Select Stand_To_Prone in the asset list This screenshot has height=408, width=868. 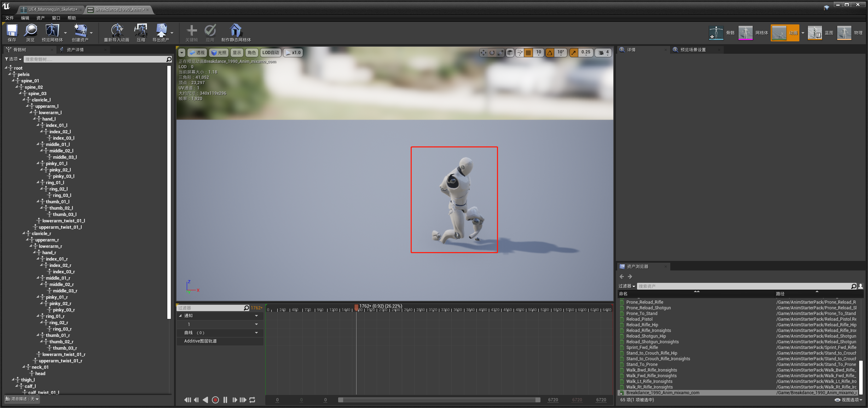coord(642,365)
